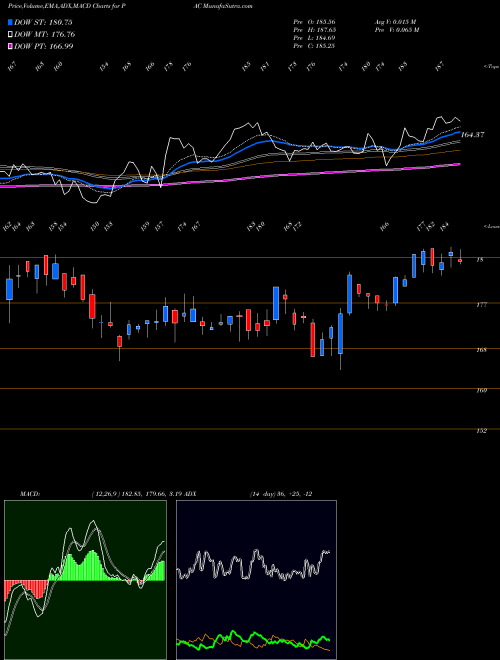The image size is (500, 660).
Task: Open the ADX indicator chart panel
Action: tap(256, 580)
